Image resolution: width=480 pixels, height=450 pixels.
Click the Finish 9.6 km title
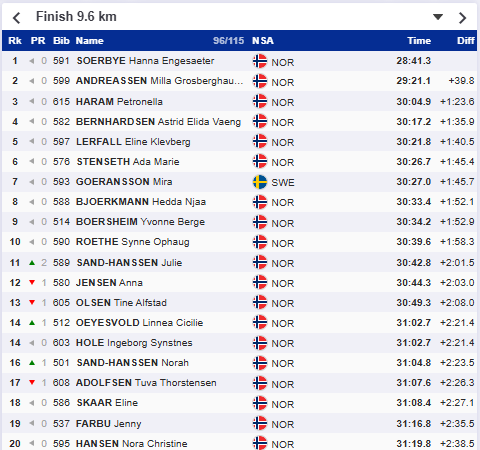(x=76, y=16)
